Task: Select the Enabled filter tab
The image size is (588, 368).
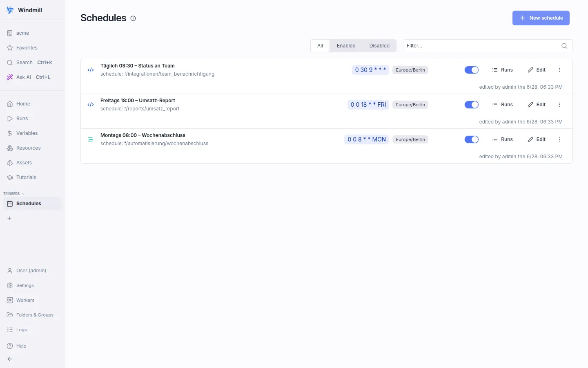Action: pos(346,46)
